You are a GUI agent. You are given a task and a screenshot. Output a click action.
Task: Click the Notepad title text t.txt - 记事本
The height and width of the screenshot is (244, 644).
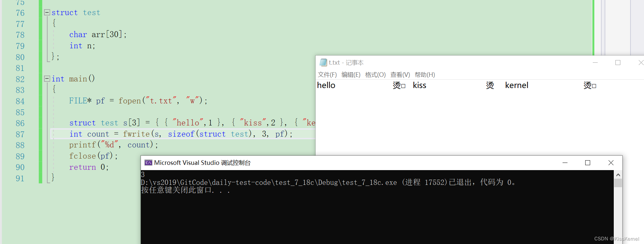click(346, 62)
